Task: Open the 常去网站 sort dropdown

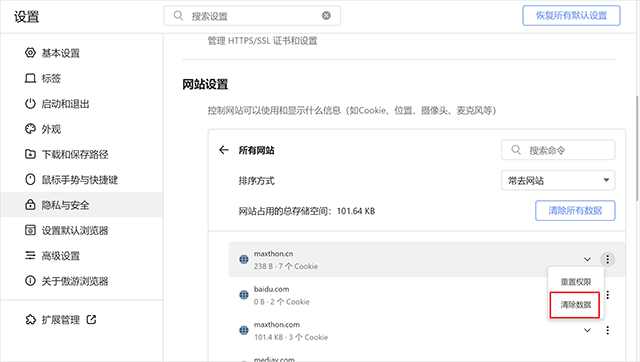Action: click(558, 180)
